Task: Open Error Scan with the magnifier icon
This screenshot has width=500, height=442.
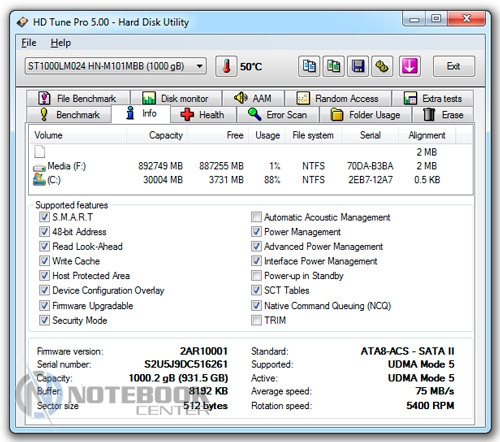Action: 278,115
